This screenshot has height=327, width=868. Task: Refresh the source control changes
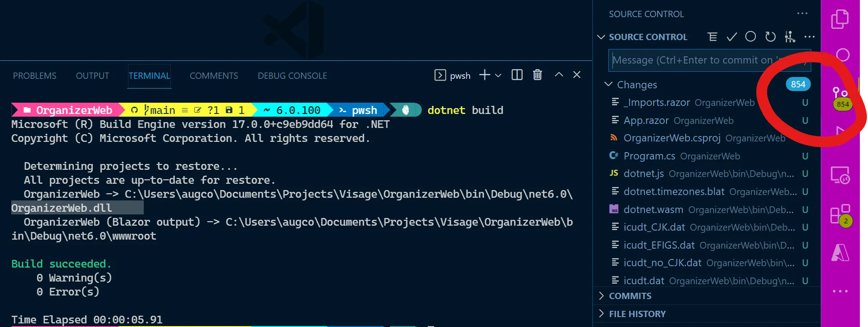tap(770, 37)
